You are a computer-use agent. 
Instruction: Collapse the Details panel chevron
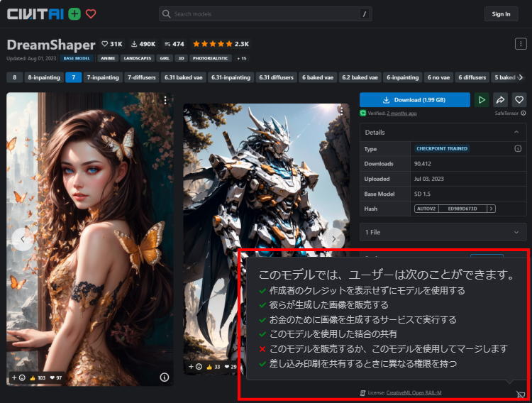tap(516, 132)
